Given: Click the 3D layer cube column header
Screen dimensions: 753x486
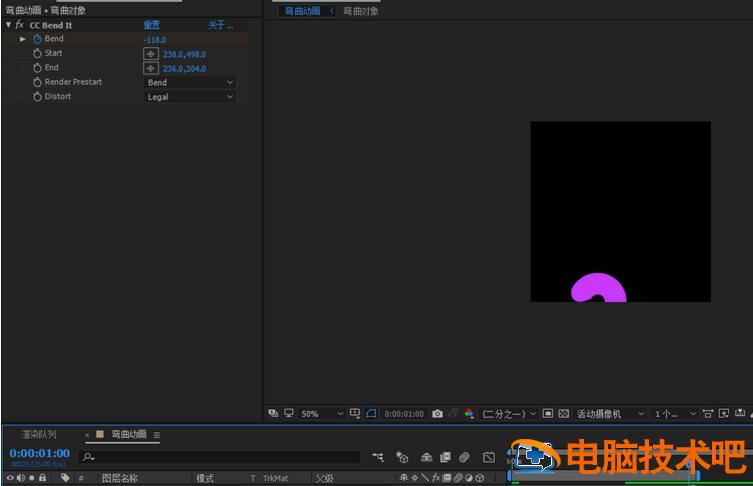Looking at the screenshot, I should click(479, 478).
